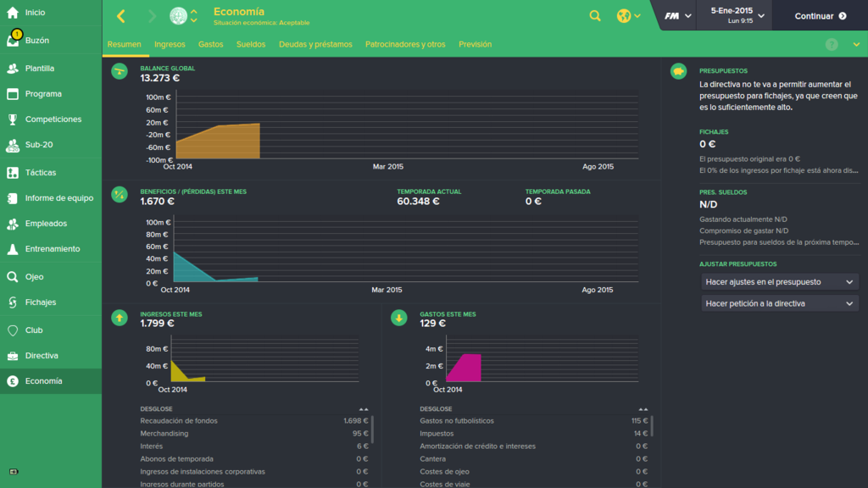Screen dimensions: 868x488
Task: Click the Balance global scales icon
Action: (120, 71)
